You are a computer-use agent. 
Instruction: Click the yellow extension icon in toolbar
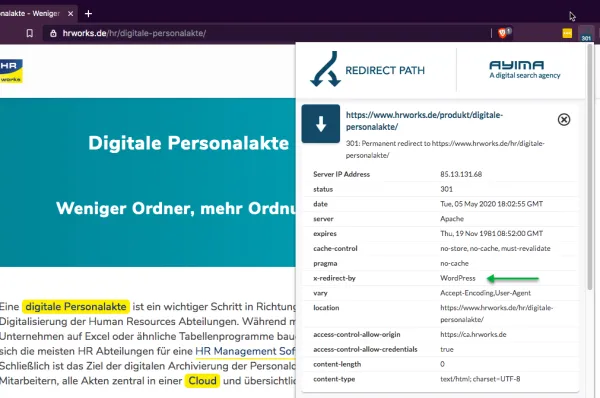(567, 34)
